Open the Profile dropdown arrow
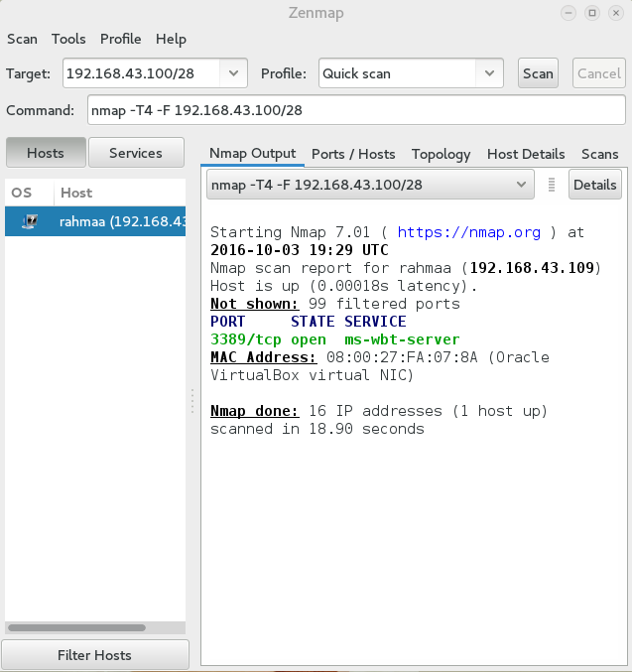 click(489, 73)
